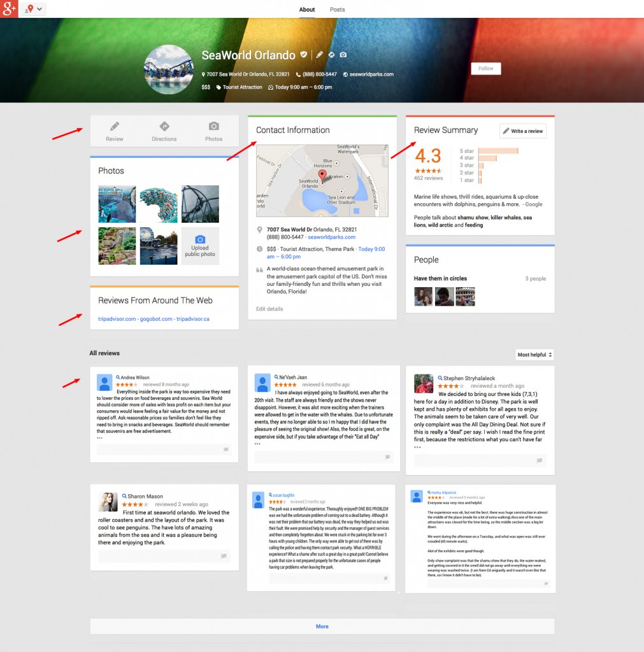Click the verified business badge next to SeaWorld Orlando
This screenshot has height=652, width=644.
click(x=304, y=55)
